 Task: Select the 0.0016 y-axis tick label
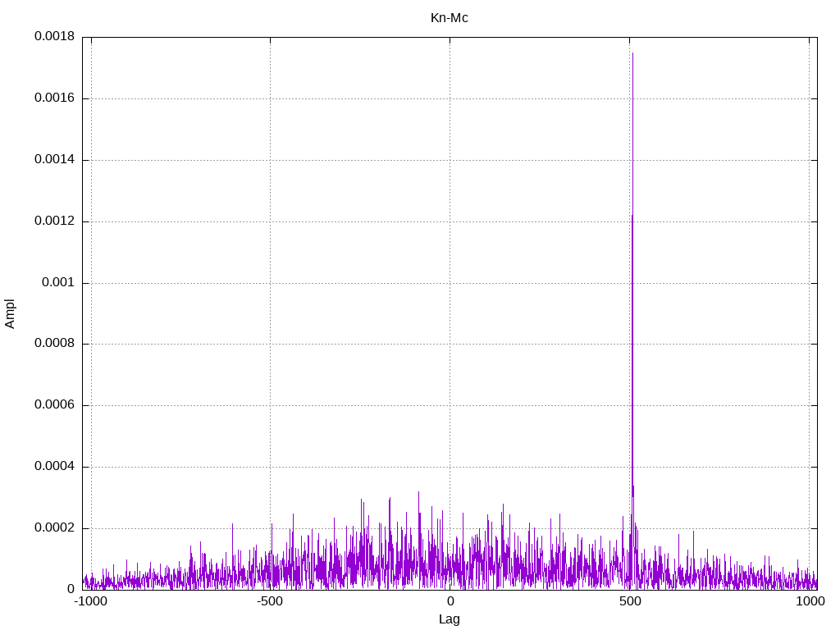(54, 98)
